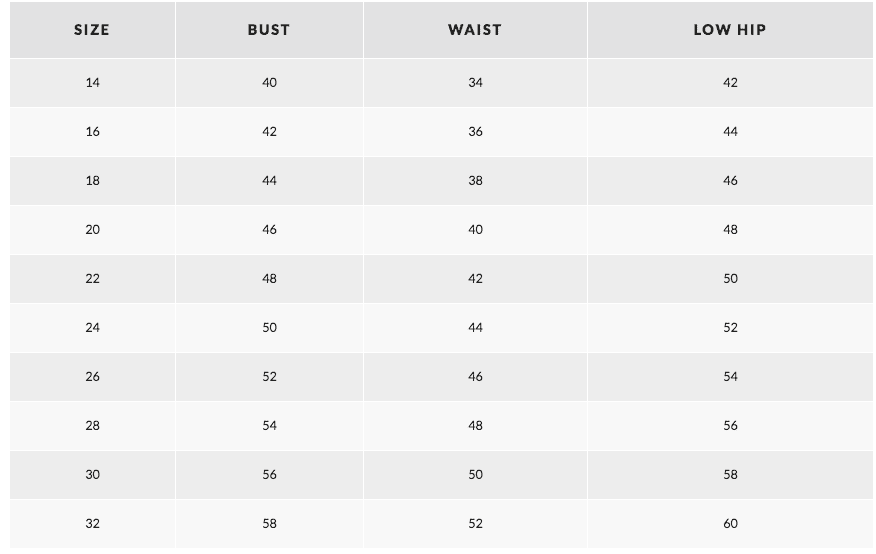
Task: Select the size 14 cell
Action: pyautogui.click(x=92, y=83)
